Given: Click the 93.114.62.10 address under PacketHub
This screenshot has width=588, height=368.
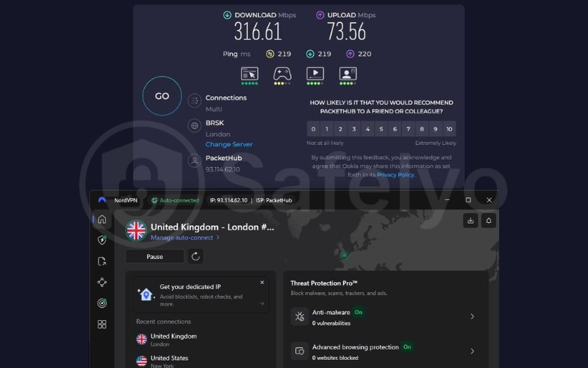Looking at the screenshot, I should [x=223, y=169].
